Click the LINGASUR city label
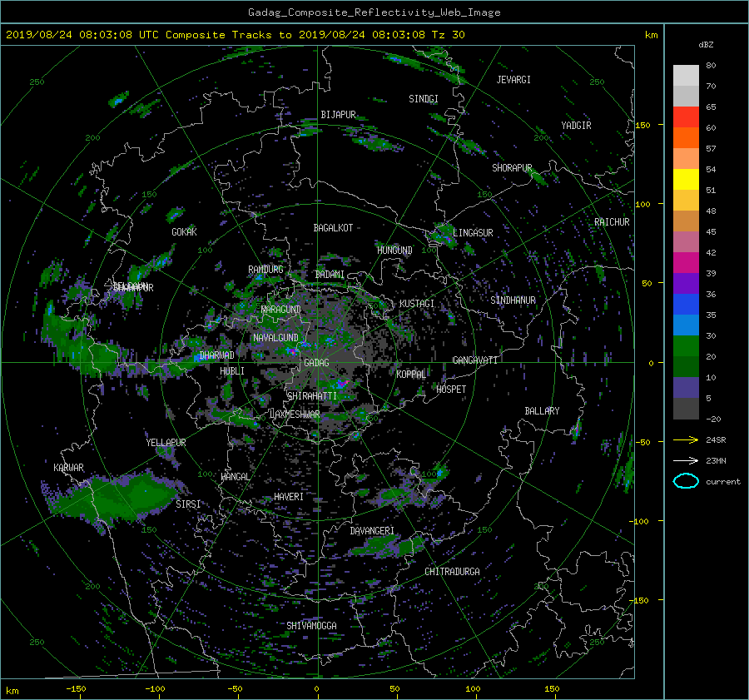749x700 pixels. [473, 233]
